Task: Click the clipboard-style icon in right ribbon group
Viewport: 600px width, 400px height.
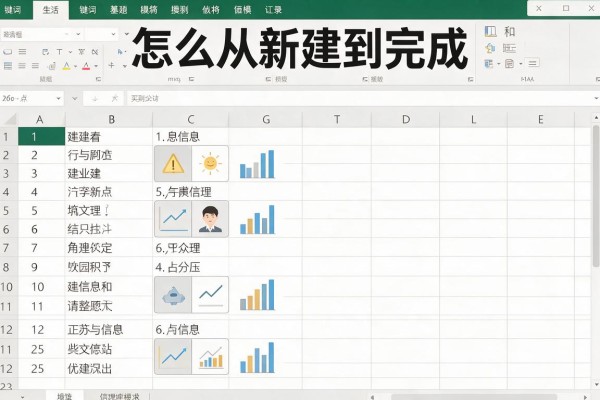Action: [x=509, y=63]
